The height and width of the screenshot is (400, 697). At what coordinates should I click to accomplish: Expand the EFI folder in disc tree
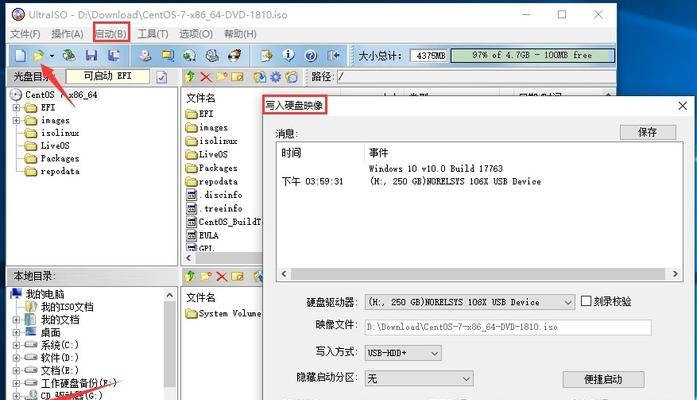(x=16, y=108)
